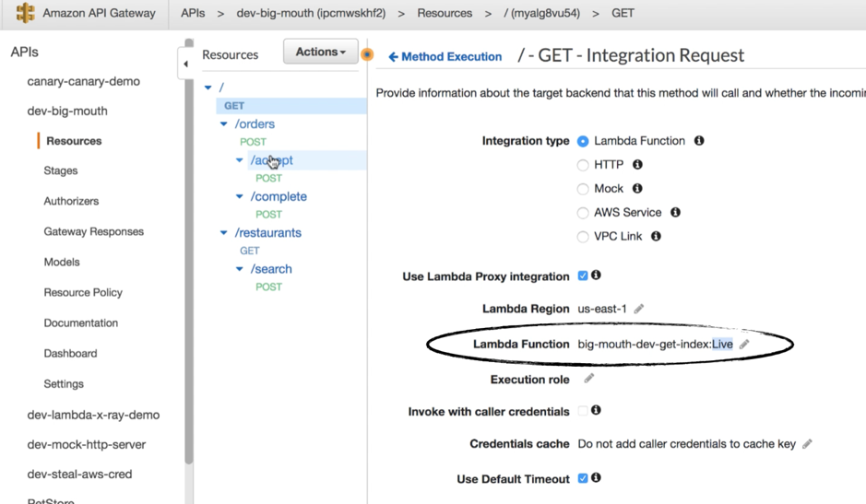Enable Invoke with caller credentials checkbox
The image size is (866, 504).
click(x=583, y=411)
